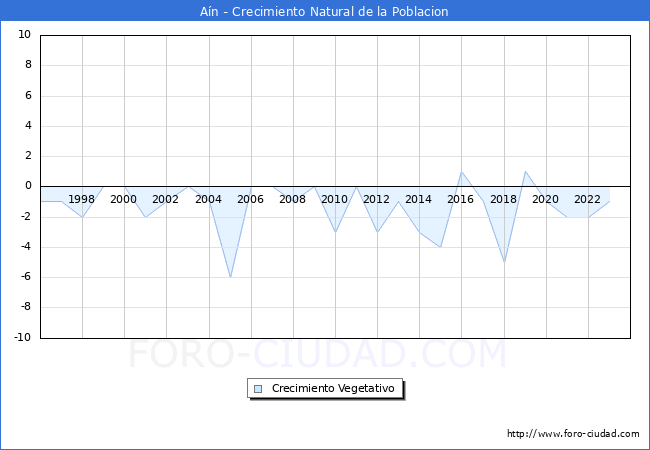Click the 2012 data point at -3
The width and height of the screenshot is (650, 450).
[x=377, y=232]
